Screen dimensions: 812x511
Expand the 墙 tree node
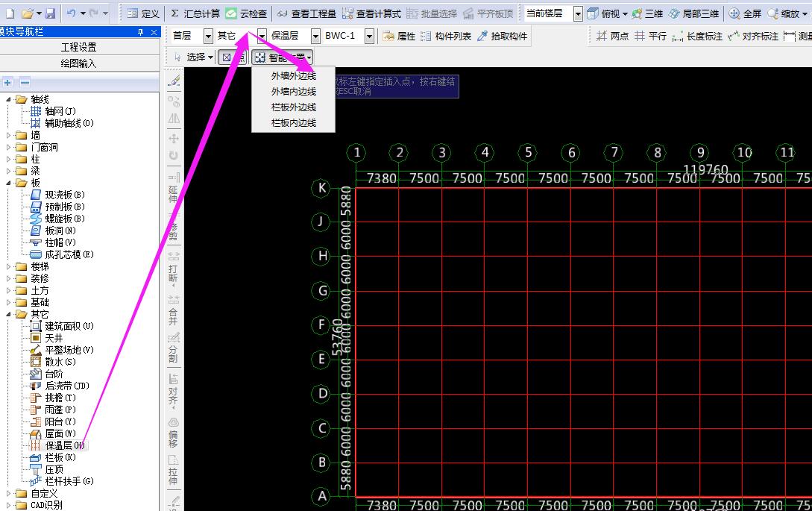click(7, 135)
